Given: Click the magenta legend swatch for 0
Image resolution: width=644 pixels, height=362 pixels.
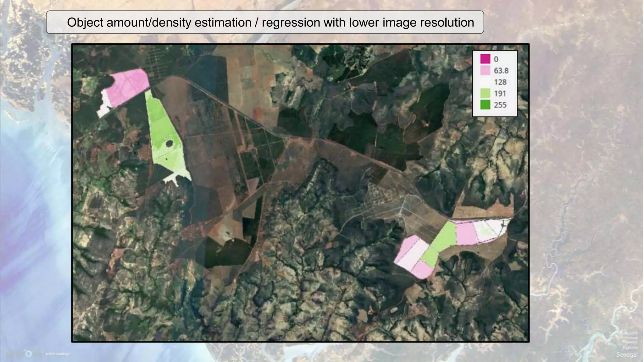Looking at the screenshot, I should [x=485, y=59].
